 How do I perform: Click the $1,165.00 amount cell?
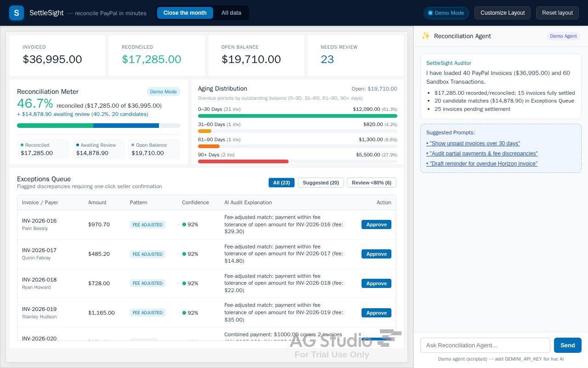(102, 313)
